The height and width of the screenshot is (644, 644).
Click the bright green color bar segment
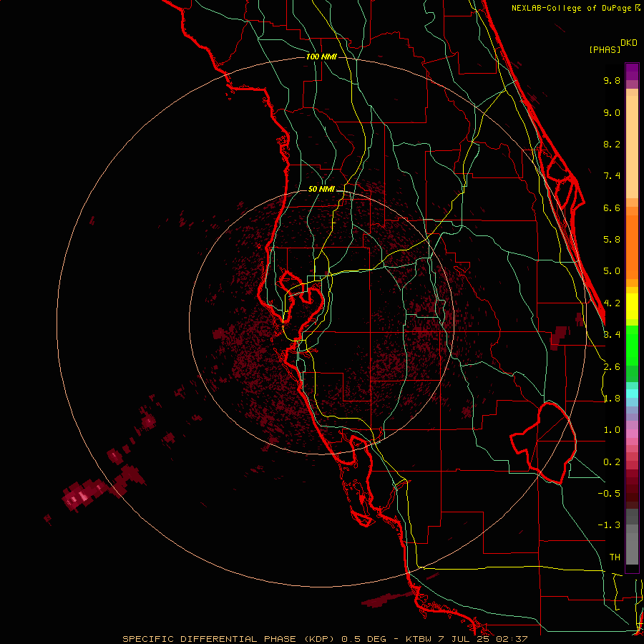[632, 346]
